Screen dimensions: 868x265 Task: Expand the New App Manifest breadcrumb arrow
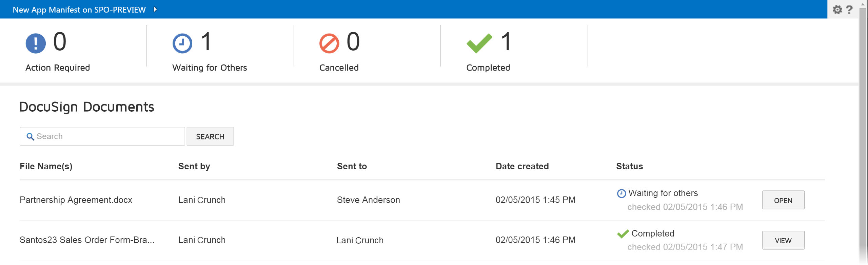click(156, 10)
